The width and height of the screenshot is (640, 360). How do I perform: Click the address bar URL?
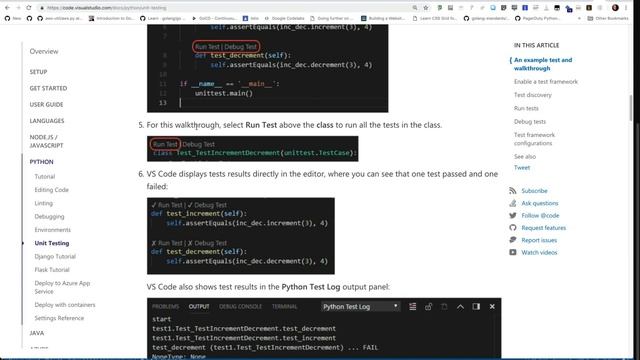point(107,8)
